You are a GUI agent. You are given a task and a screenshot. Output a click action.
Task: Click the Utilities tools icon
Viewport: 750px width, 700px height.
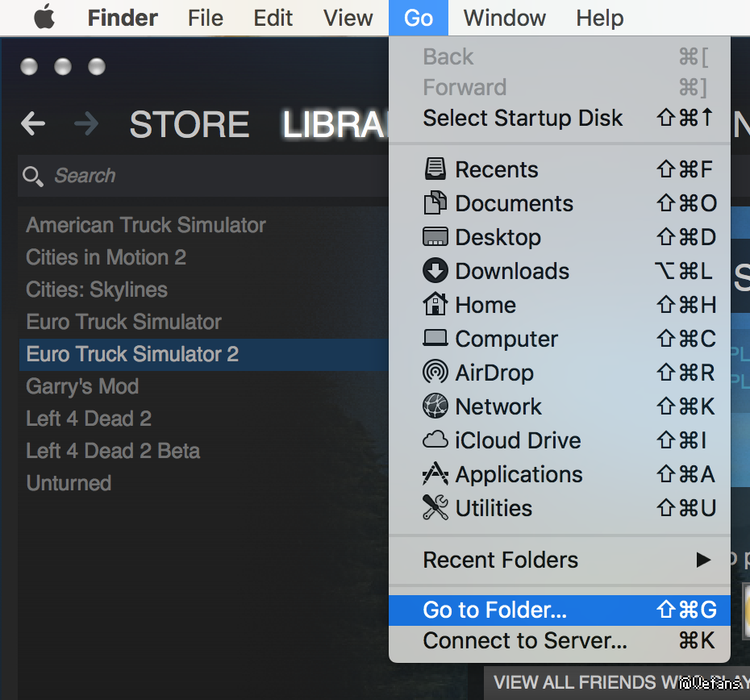435,508
